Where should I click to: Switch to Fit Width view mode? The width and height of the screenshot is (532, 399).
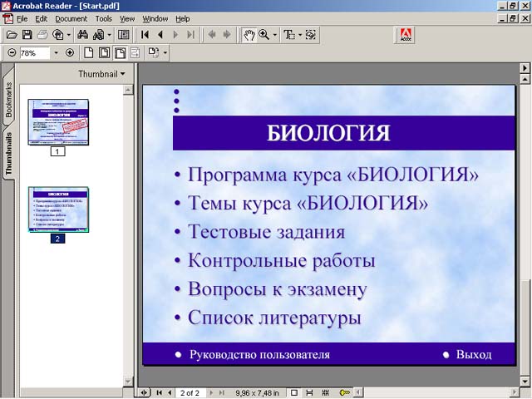120,53
